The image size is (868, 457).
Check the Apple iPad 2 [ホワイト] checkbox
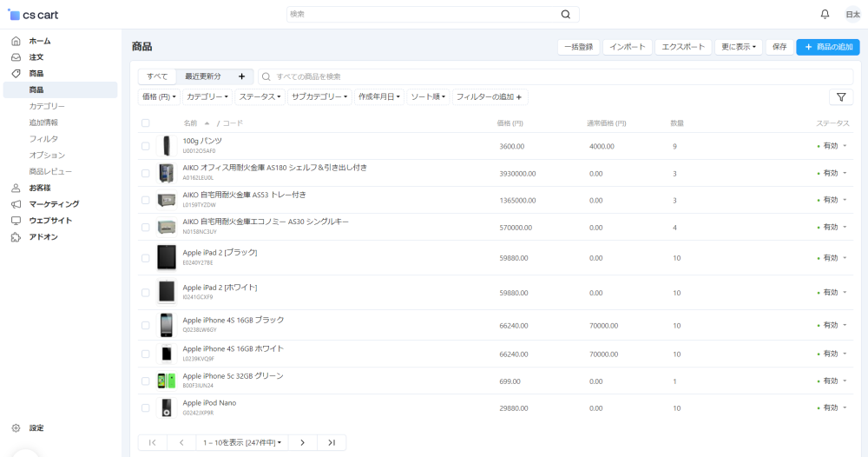[146, 293]
